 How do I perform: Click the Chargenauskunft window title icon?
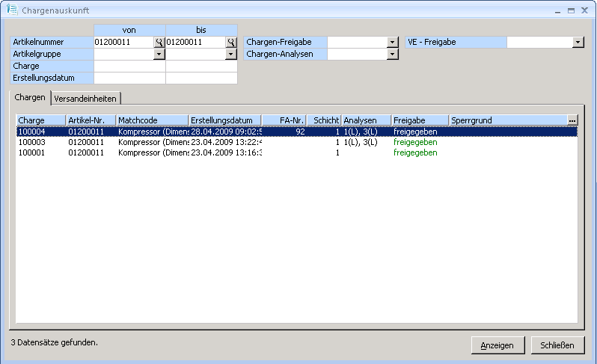point(12,11)
